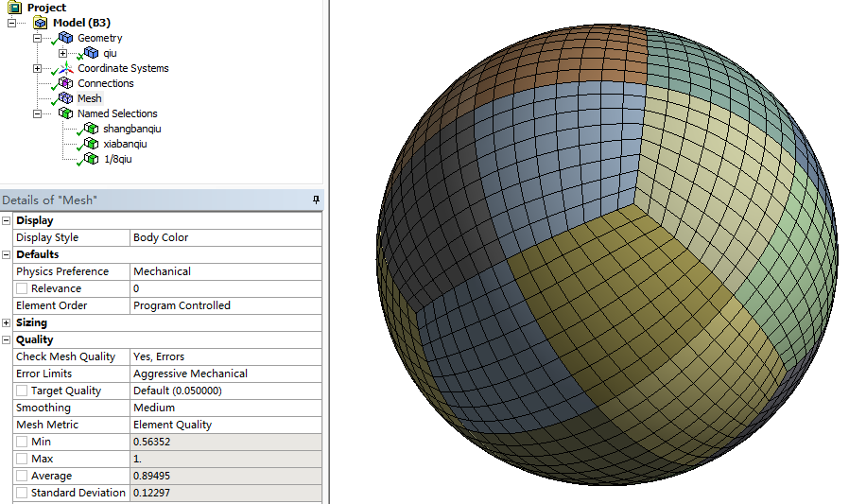The width and height of the screenshot is (849, 504).
Task: Expand the qiu body node
Action: [62, 53]
